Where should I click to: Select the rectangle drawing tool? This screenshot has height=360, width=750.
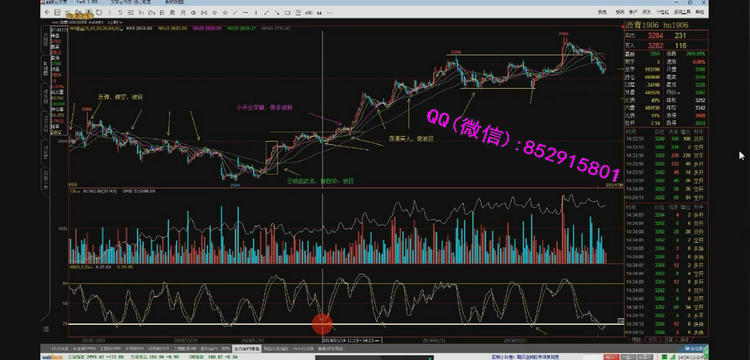[x=287, y=13]
